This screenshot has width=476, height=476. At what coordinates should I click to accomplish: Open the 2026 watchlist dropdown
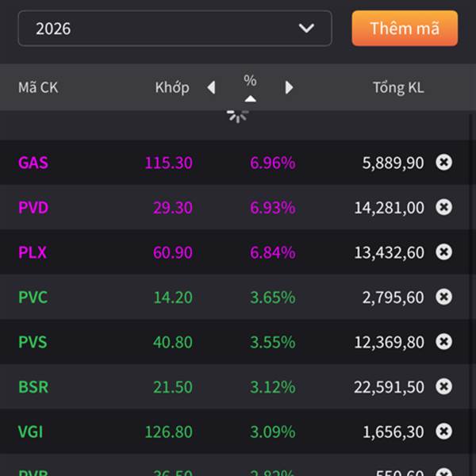click(x=175, y=29)
